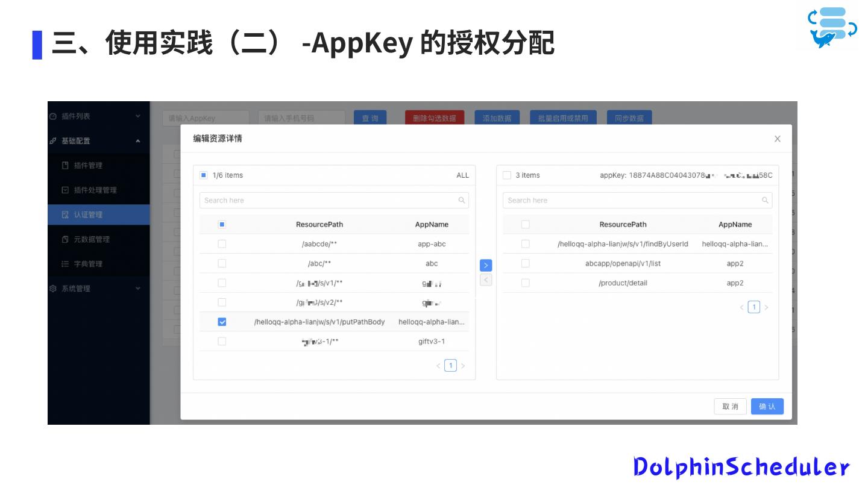Viewport: 868px width, 488px height.
Task: Check the /abc/** row checkbox
Action: (222, 263)
